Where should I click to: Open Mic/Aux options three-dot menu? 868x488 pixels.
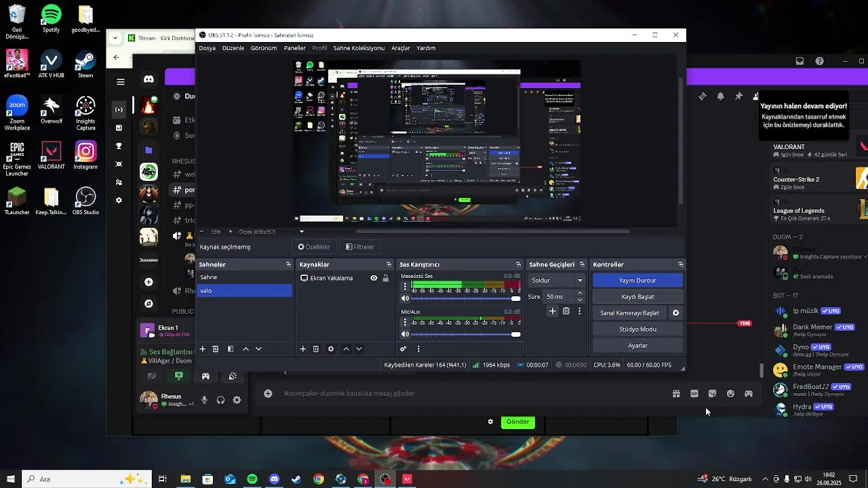click(x=406, y=323)
